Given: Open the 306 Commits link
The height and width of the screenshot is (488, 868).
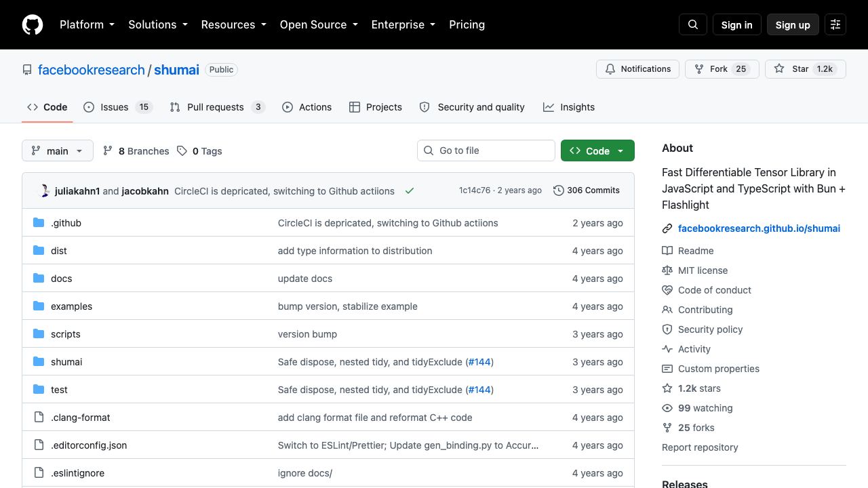Looking at the screenshot, I should point(587,190).
